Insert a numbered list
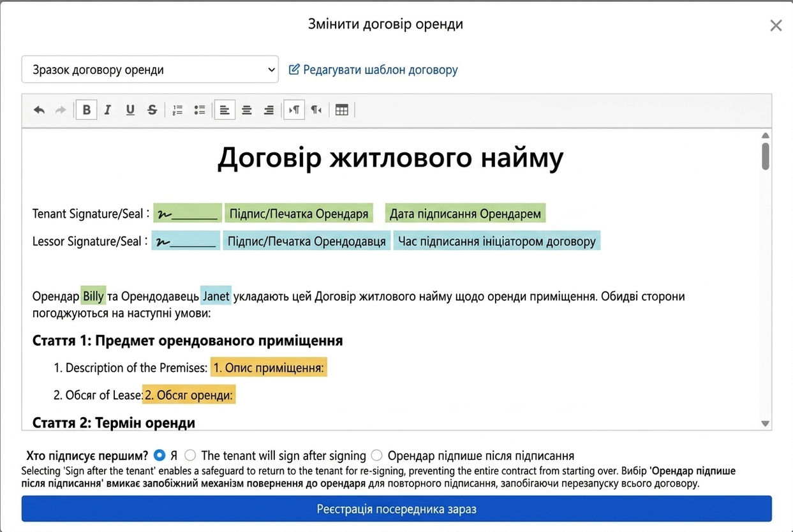Viewport: 793px width, 532px height. click(178, 110)
